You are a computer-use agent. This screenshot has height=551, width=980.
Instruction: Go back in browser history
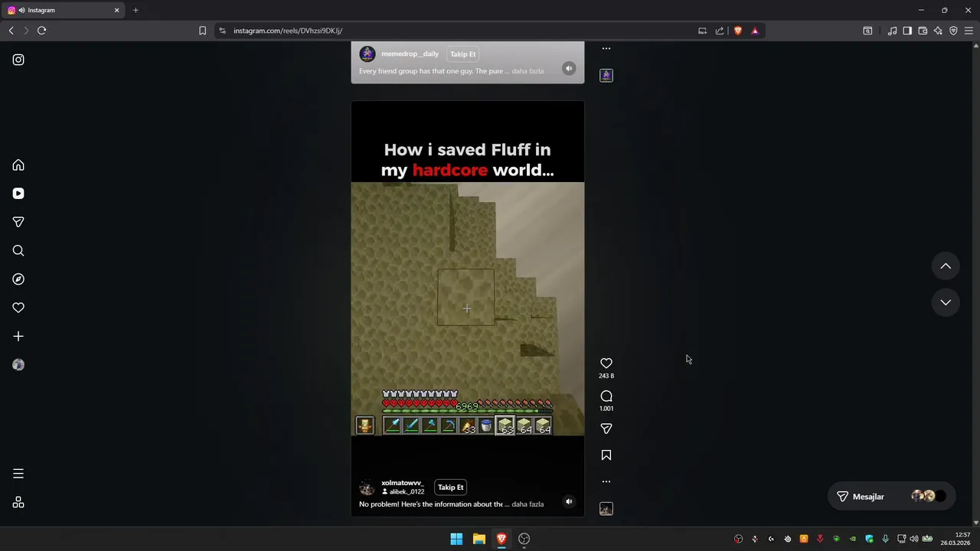coord(11,31)
